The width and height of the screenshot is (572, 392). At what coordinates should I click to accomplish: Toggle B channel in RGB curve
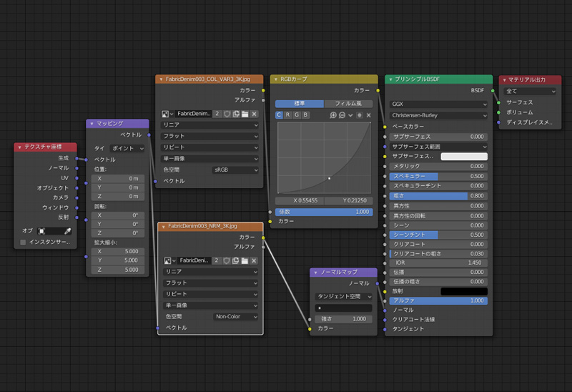[x=305, y=115]
